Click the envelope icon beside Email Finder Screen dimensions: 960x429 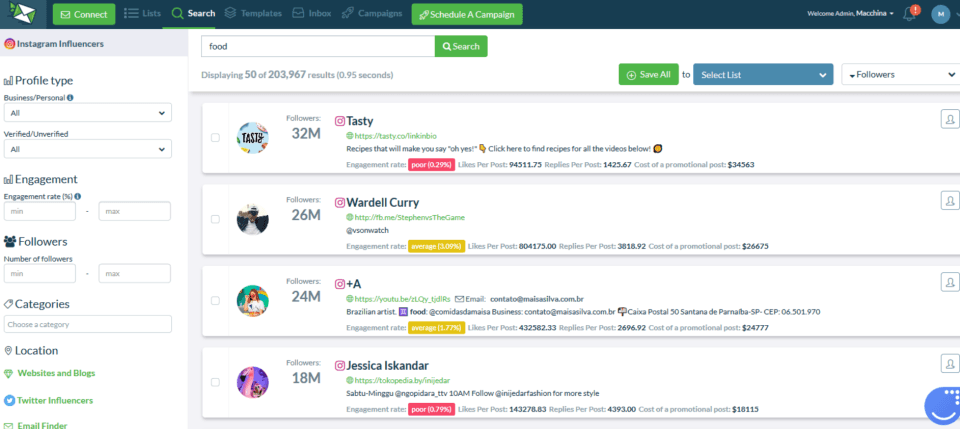(x=9, y=425)
